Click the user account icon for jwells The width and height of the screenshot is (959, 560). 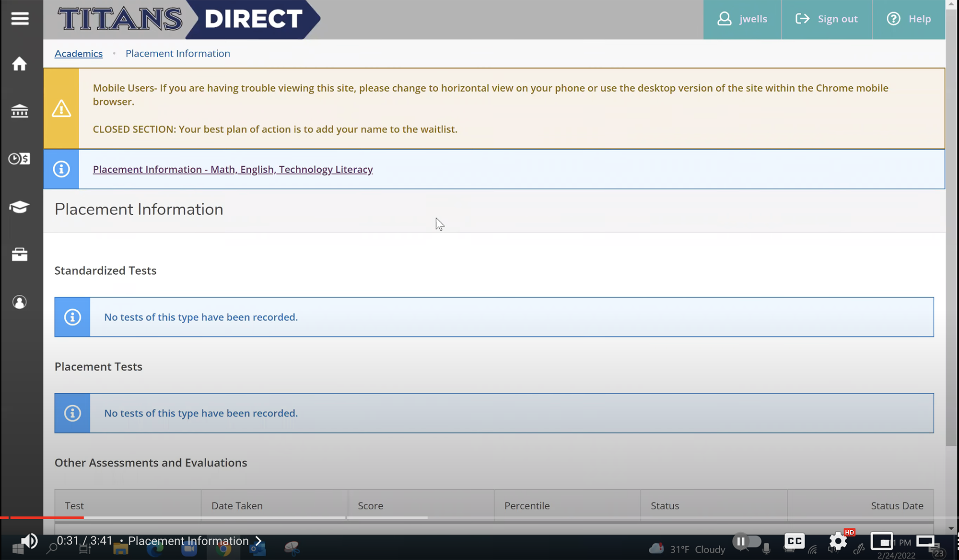(725, 18)
